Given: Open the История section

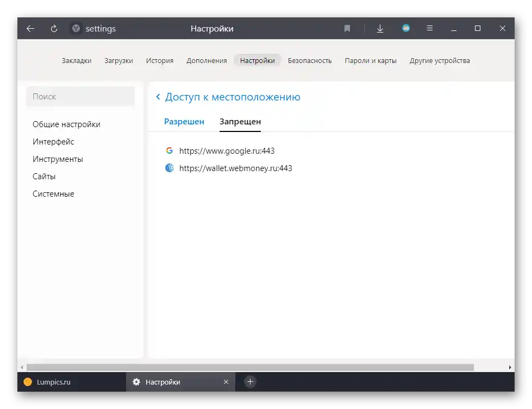Looking at the screenshot, I should point(160,61).
